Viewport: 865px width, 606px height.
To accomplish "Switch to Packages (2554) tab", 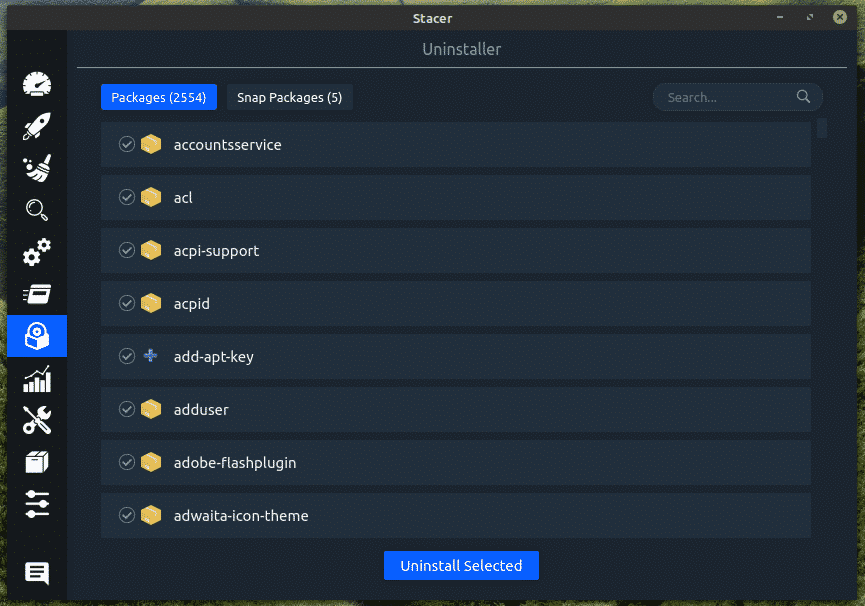I will click(159, 97).
